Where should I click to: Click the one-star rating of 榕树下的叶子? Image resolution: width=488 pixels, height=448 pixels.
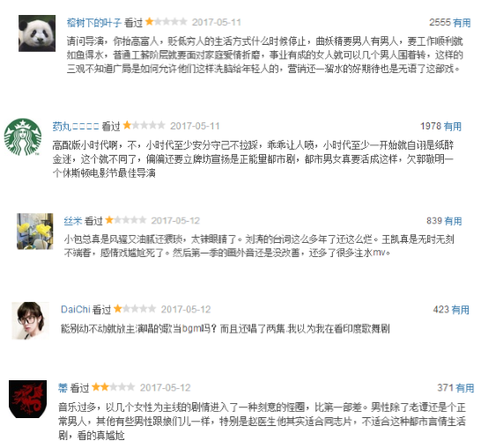tap(166, 22)
